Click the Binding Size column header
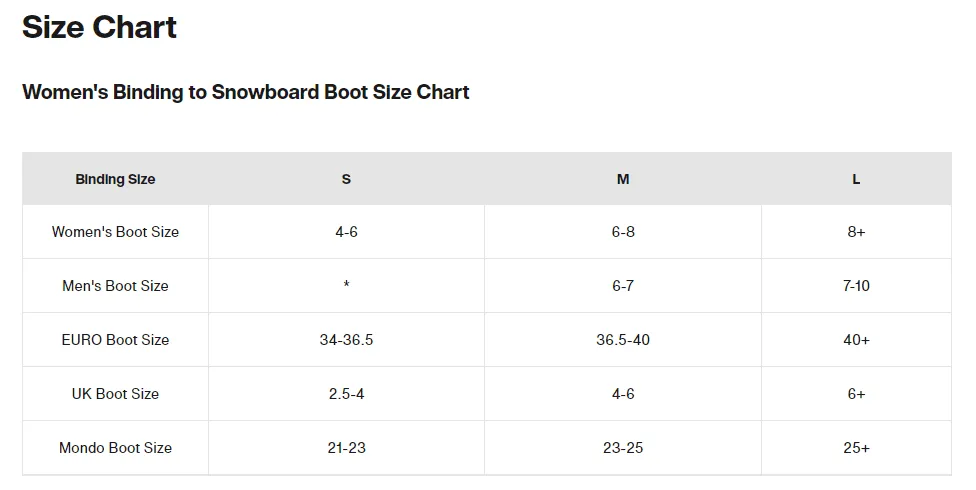The image size is (976, 490). point(115,179)
